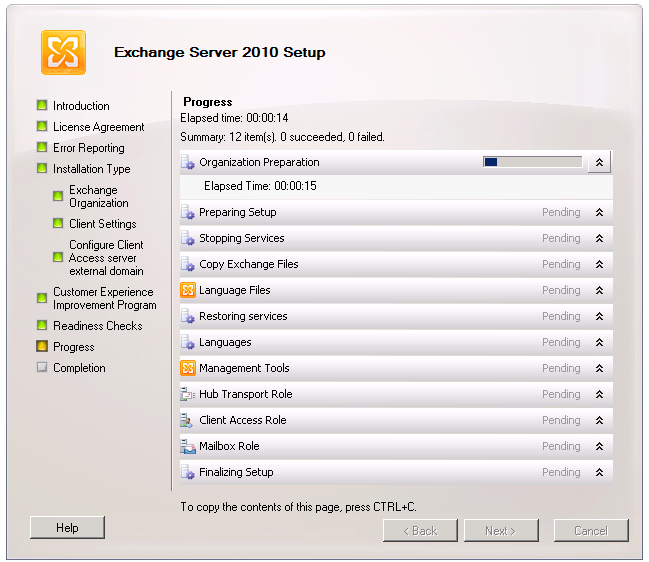Click the Restoring services row icon

coord(187,316)
